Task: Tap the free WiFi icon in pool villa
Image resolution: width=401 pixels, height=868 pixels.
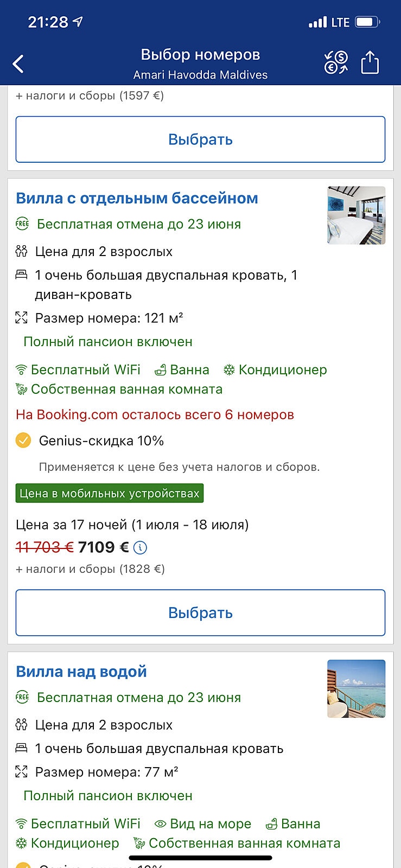Action: (21, 371)
